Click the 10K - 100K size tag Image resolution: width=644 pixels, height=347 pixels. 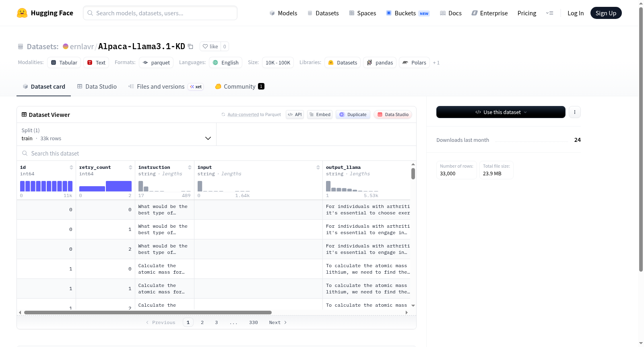click(x=278, y=62)
